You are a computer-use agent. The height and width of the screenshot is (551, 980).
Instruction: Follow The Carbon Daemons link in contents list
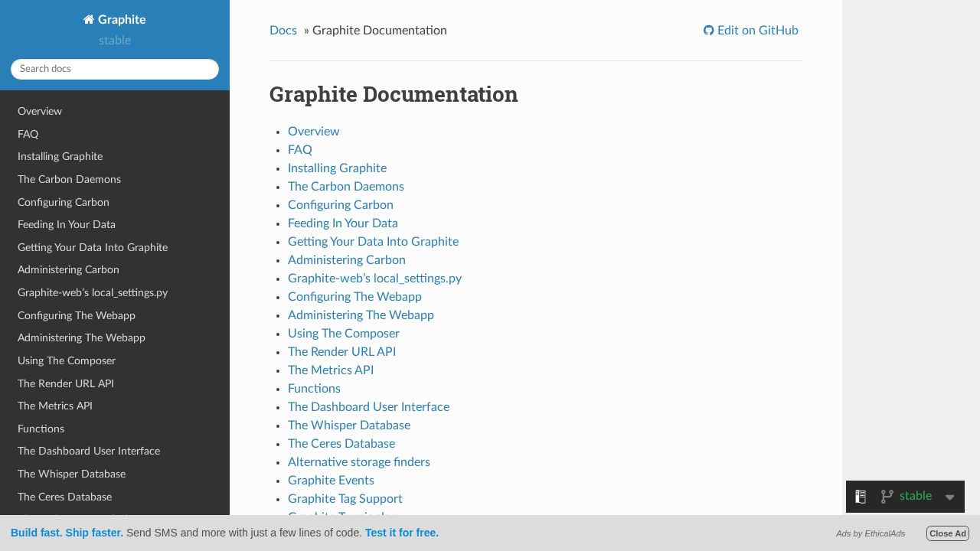click(x=346, y=187)
